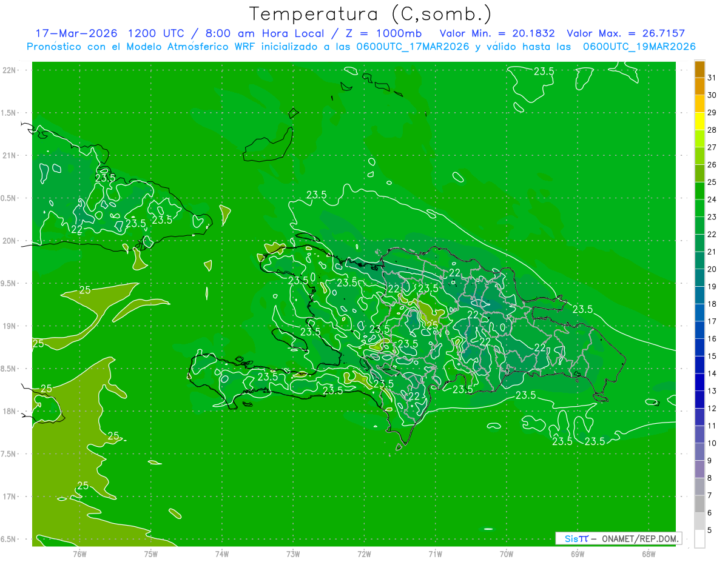This screenshot has height=562, width=728.
Task: Click "Valor Max. = 26.7157" text
Action: click(x=625, y=33)
